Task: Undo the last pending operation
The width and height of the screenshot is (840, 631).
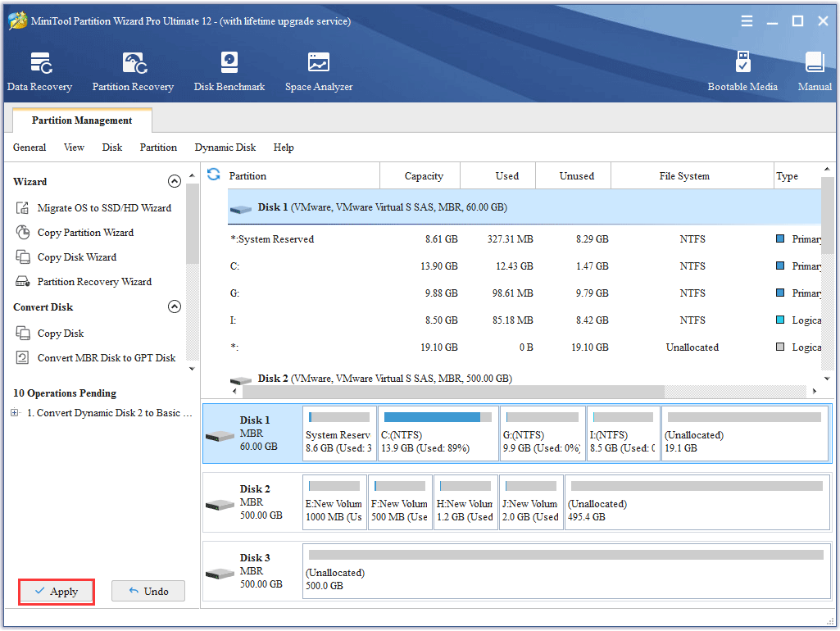Action: pos(148,592)
